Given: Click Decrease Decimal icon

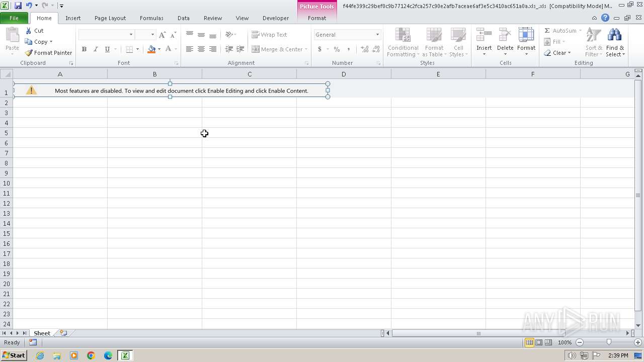Looking at the screenshot, I should click(x=376, y=49).
